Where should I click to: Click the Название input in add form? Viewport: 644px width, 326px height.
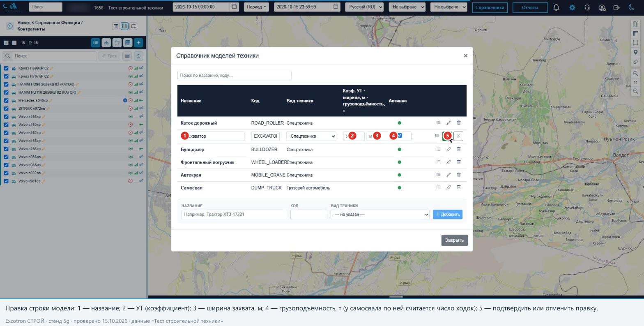[x=234, y=214]
